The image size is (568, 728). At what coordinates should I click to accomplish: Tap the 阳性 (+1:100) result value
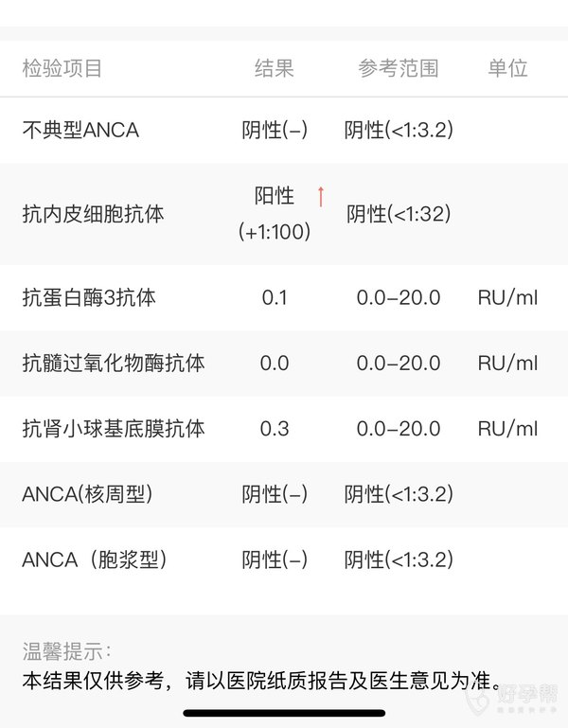[x=275, y=214]
